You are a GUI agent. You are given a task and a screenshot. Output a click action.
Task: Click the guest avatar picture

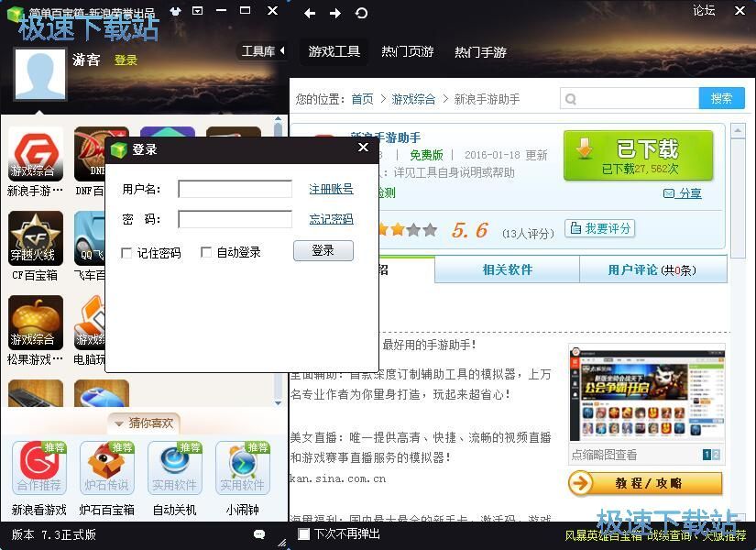click(x=39, y=74)
